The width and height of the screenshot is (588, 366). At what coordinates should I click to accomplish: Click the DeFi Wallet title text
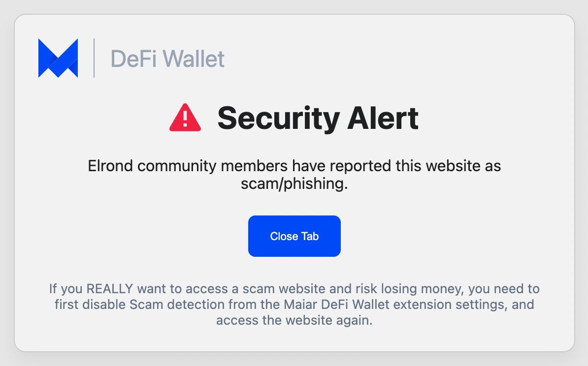click(x=167, y=59)
